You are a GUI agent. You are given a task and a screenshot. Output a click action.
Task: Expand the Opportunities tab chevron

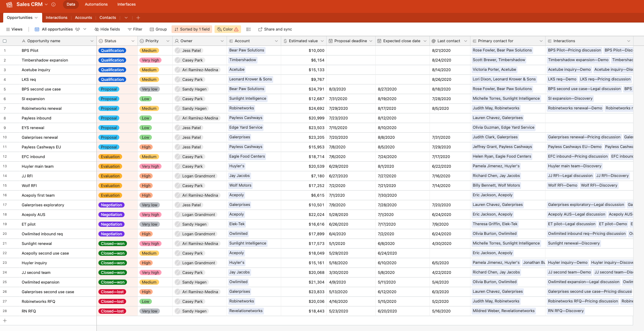point(36,18)
